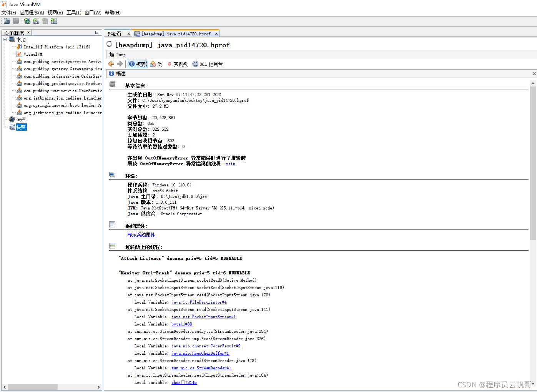Click the main thread link

pyautogui.click(x=231, y=164)
